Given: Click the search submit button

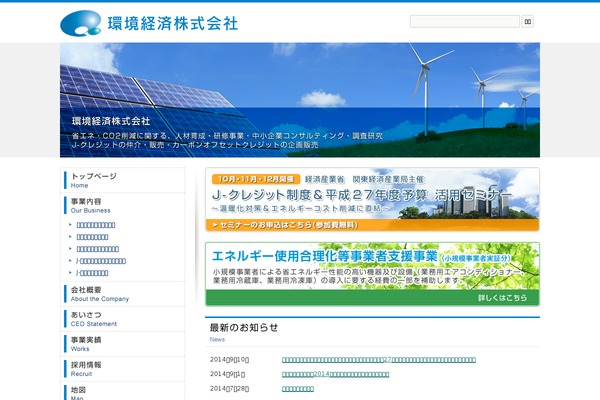Looking at the screenshot, I should tap(527, 21).
